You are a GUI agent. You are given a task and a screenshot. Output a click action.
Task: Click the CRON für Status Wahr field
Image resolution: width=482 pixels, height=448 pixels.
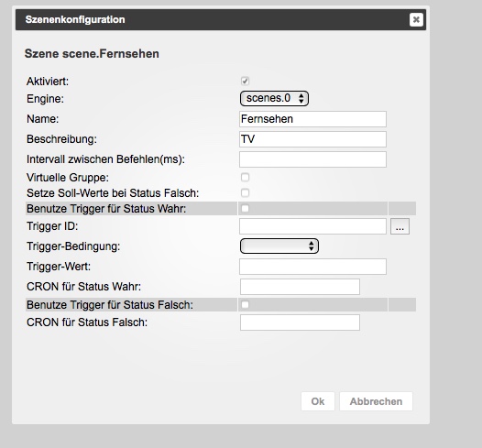click(300, 287)
